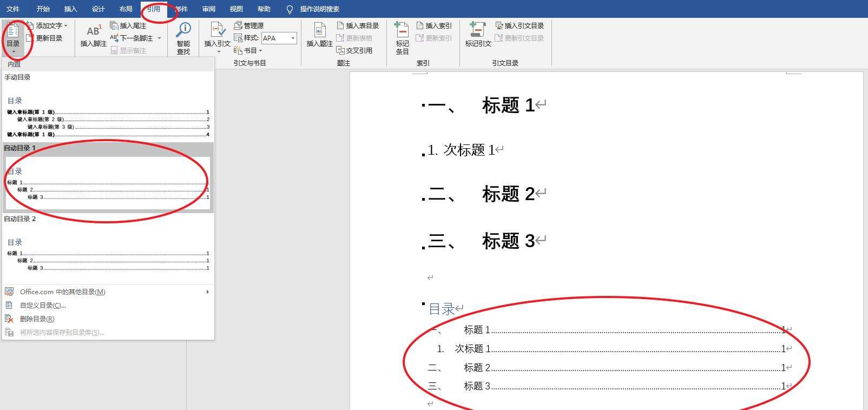Click 插入索引 insert index
The width and height of the screenshot is (868, 410).
pyautogui.click(x=433, y=25)
